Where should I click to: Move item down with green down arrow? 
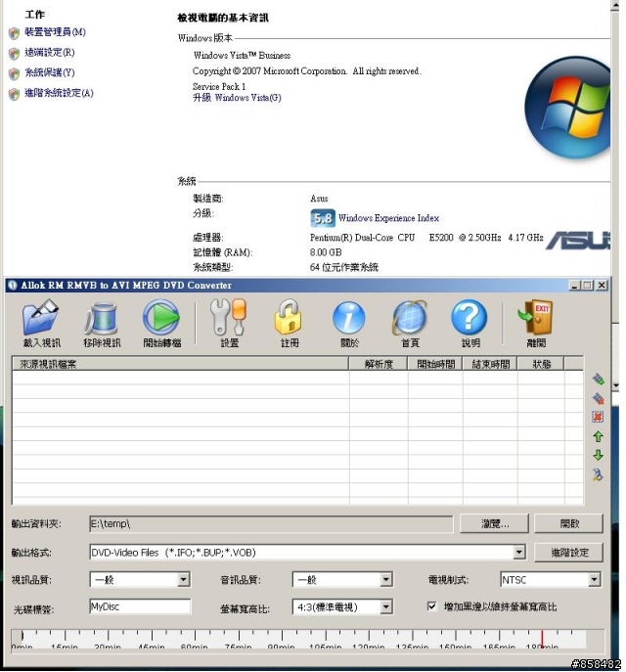pos(599,455)
